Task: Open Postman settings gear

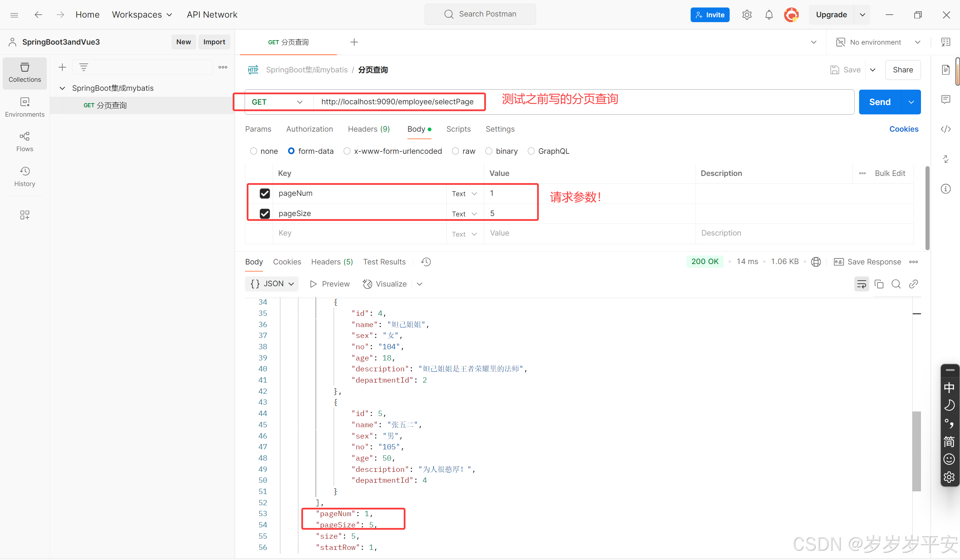Action: 747,15
